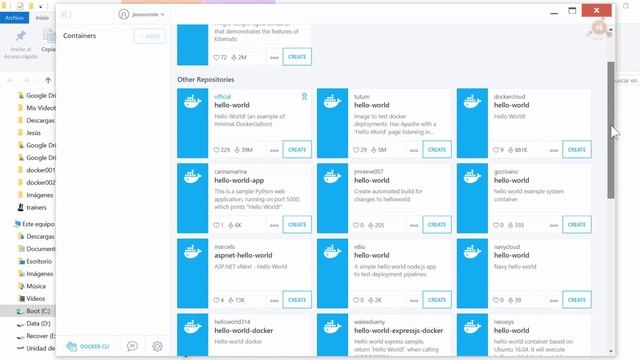Open more options for gscrivano hello-world
This screenshot has height=360, width=640.
pyautogui.click(x=553, y=225)
